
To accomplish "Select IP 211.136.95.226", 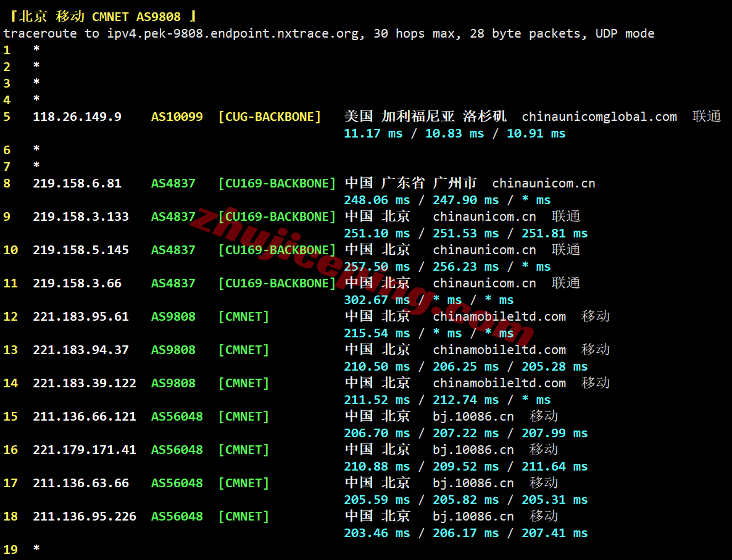I will 85,517.
